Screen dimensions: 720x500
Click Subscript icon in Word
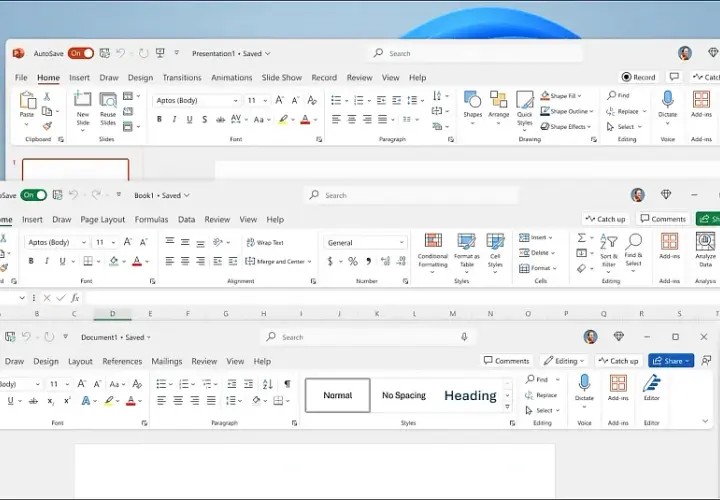click(x=51, y=401)
